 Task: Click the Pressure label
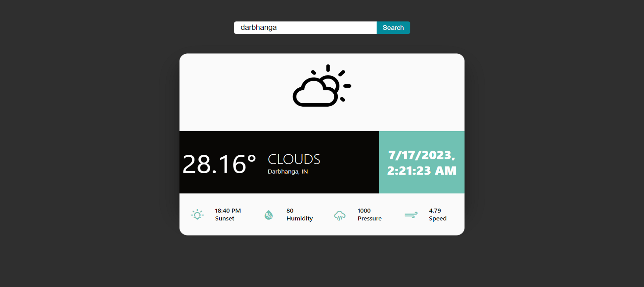(x=369, y=219)
